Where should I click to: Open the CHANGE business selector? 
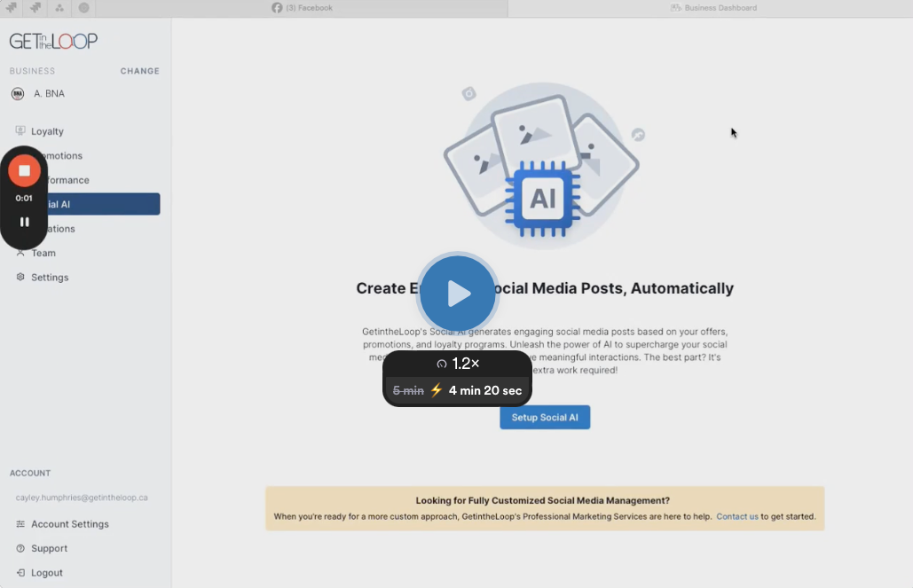(x=139, y=71)
